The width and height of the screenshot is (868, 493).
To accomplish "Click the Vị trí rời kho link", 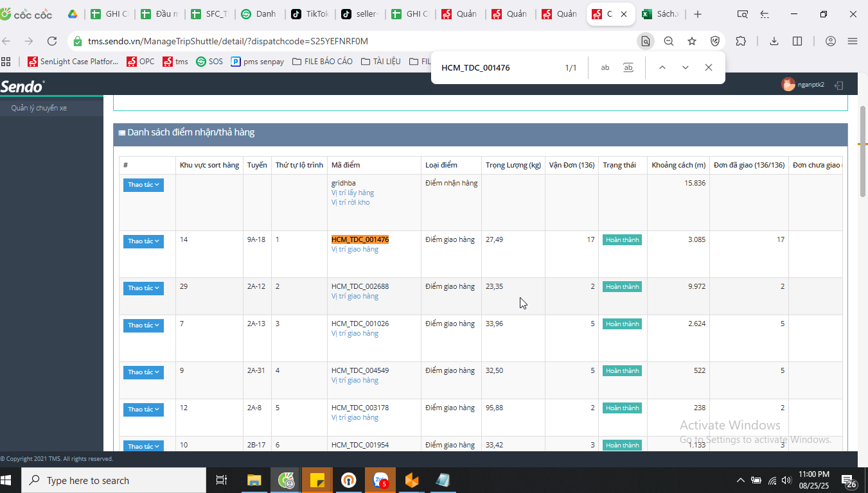I will click(x=350, y=202).
